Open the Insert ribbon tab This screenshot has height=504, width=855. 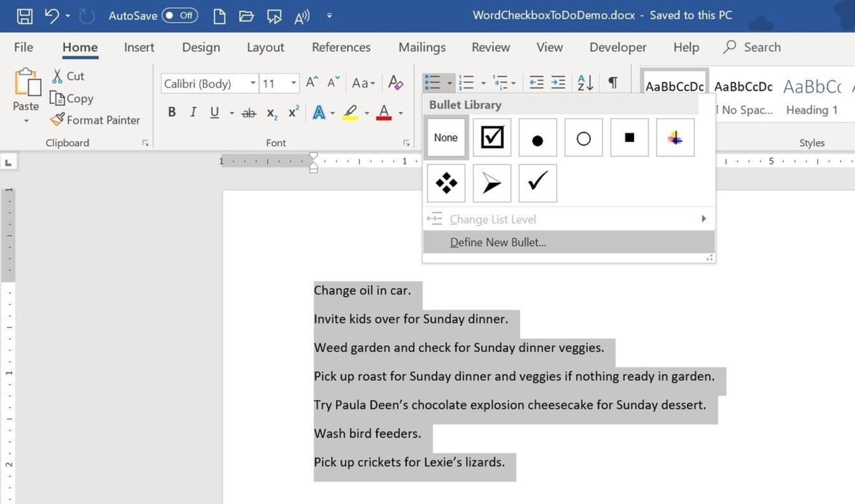tap(139, 47)
